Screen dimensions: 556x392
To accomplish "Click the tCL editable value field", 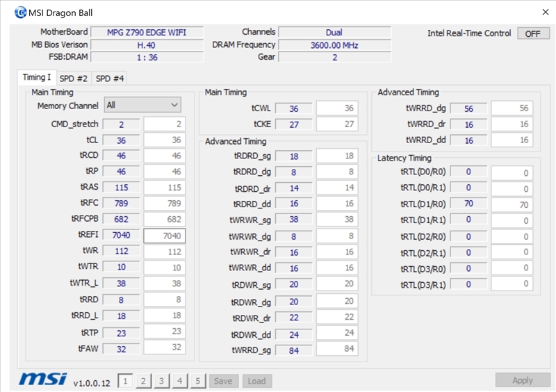I will pyautogui.click(x=164, y=140).
